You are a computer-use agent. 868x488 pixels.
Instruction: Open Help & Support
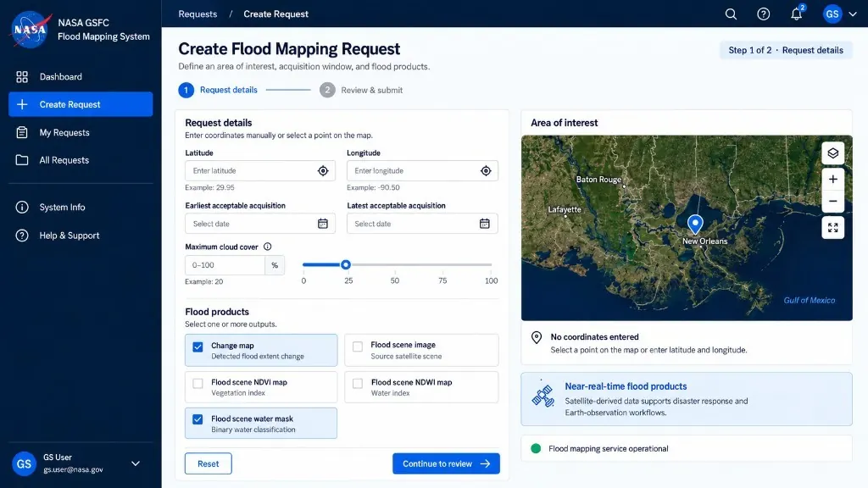(x=81, y=236)
